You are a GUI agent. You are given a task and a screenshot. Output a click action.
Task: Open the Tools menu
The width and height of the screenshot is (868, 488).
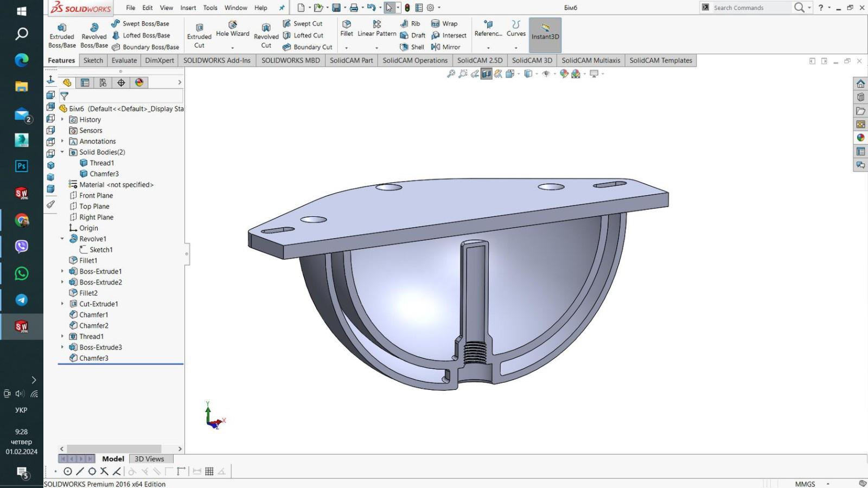point(210,8)
